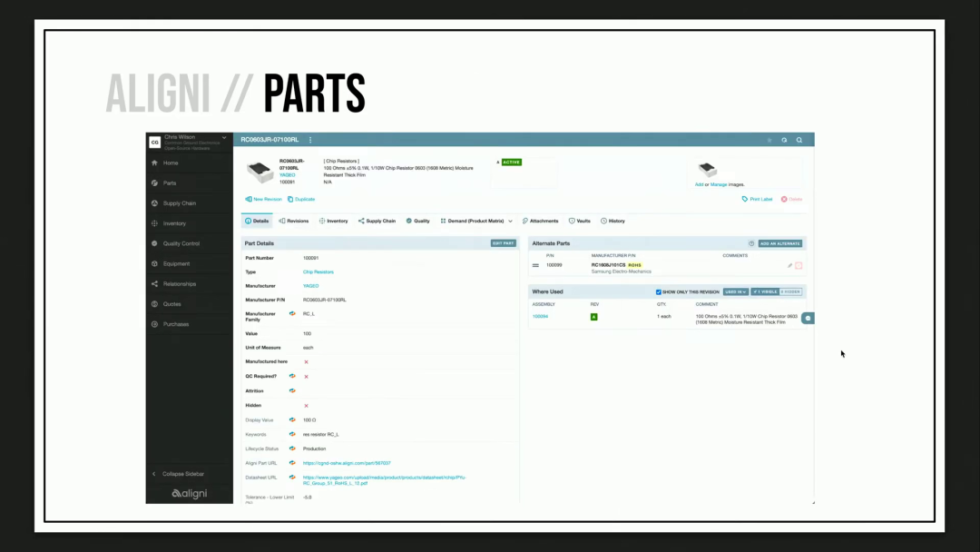Click the red remove icon for alternate 100099

tap(799, 266)
